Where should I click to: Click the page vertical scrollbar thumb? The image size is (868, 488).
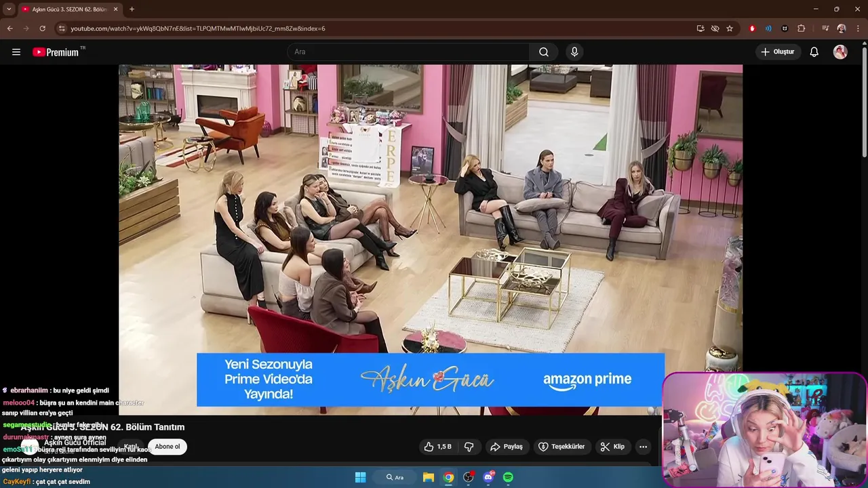point(864,102)
